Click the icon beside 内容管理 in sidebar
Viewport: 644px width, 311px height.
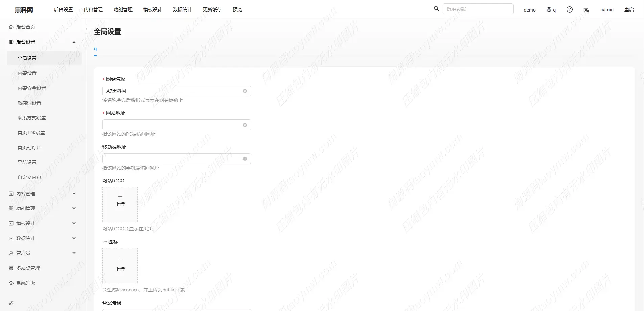tap(11, 194)
